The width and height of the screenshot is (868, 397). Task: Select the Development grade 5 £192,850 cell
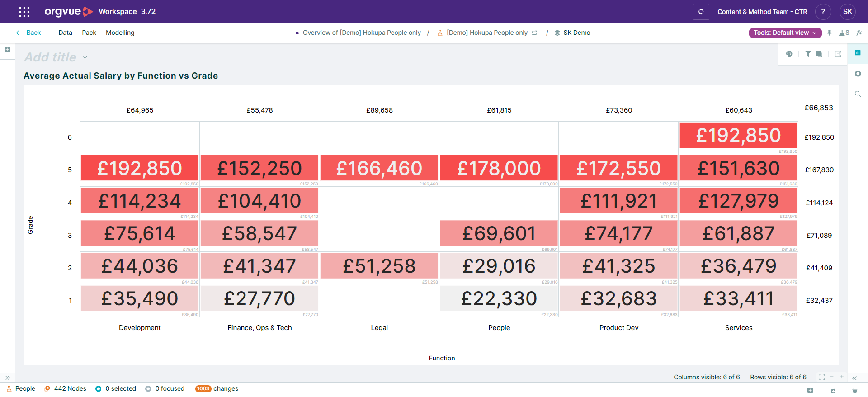pyautogui.click(x=140, y=168)
